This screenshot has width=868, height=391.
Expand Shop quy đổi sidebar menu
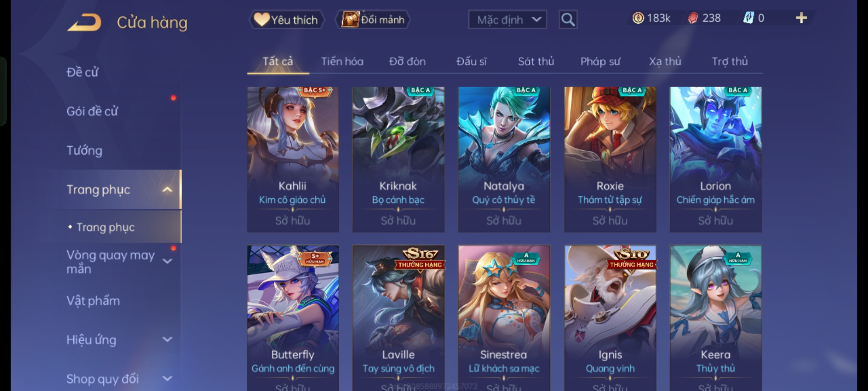tap(167, 379)
